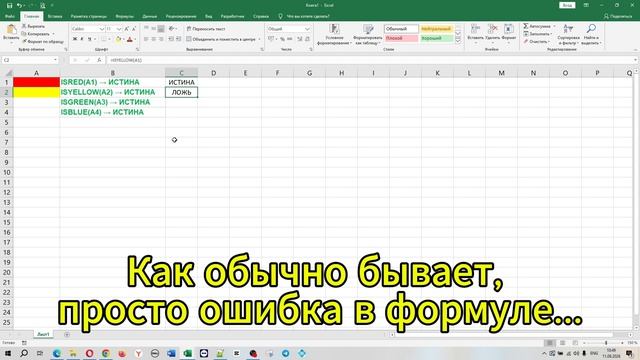Select the red cell A1
The image size is (640, 360).
[x=36, y=82]
